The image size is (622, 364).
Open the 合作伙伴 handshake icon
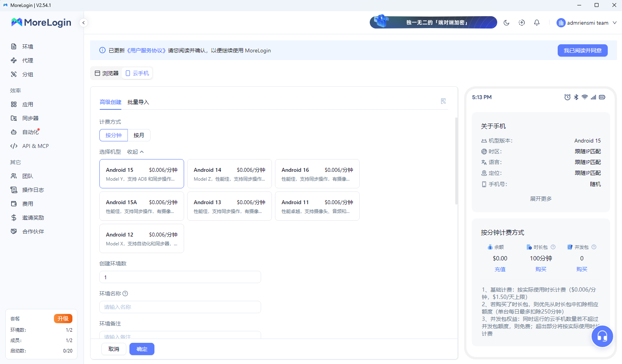pos(14,231)
